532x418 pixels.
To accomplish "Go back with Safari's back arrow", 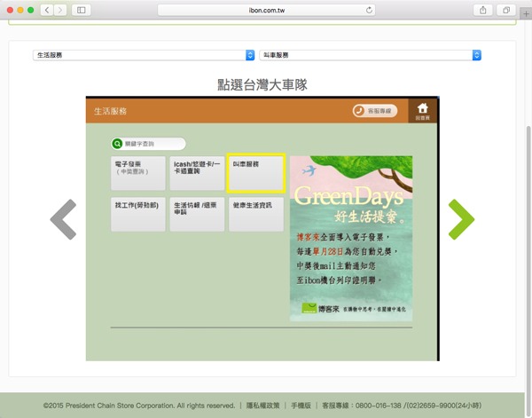I will 47,10.
